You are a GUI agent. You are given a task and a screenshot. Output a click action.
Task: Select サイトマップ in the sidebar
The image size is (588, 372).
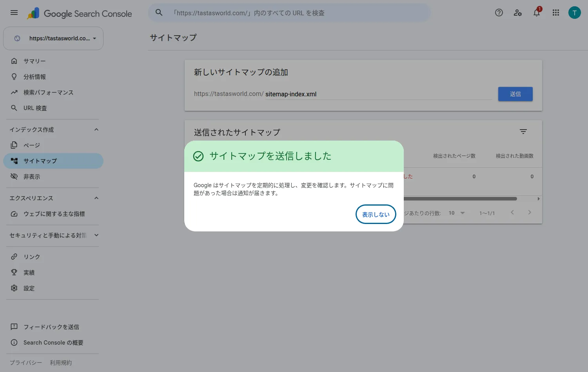tap(53, 161)
